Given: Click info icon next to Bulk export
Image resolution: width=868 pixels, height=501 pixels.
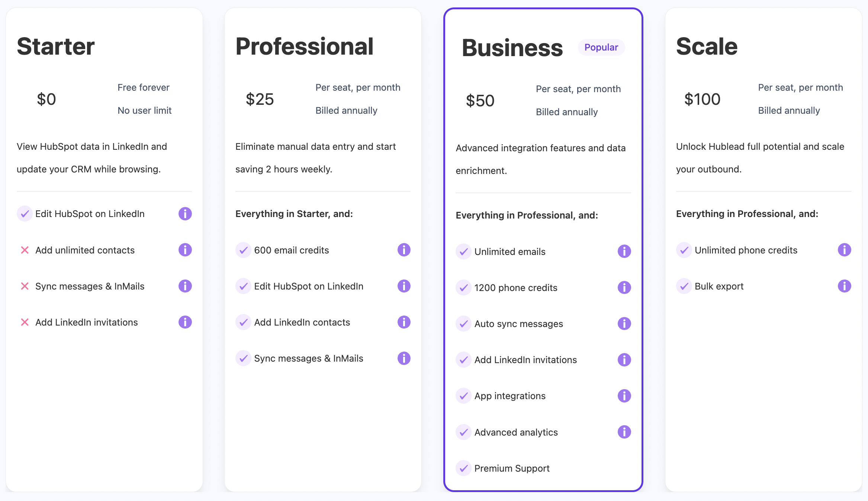Looking at the screenshot, I should [845, 286].
